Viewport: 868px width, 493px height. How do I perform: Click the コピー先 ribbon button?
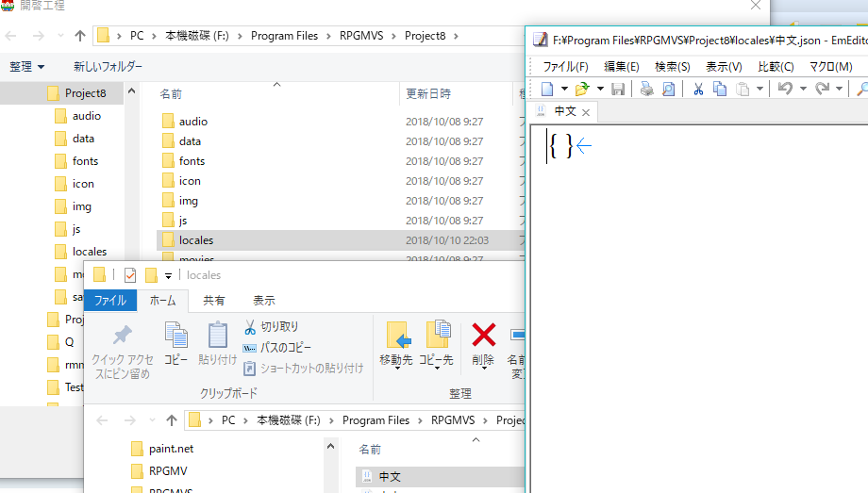coord(436,344)
